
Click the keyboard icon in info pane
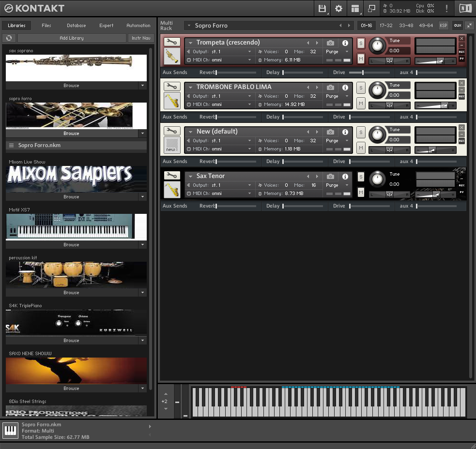(x=10, y=431)
